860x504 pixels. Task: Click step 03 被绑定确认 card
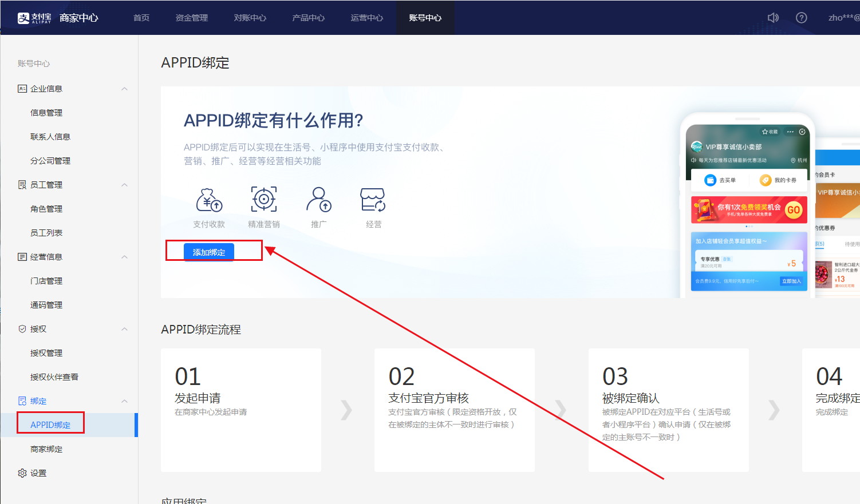coord(669,410)
